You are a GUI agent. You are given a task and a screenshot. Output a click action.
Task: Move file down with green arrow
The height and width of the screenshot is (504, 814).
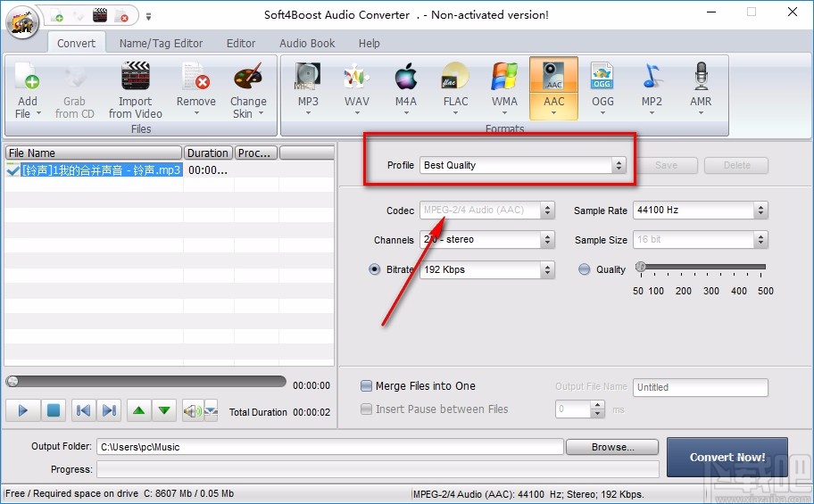164,410
